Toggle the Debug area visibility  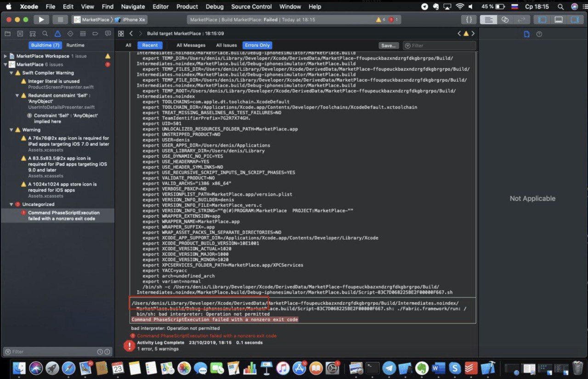(x=559, y=20)
